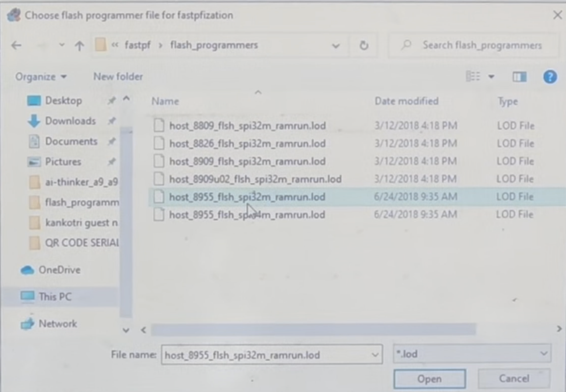Click the fastpf breadcrumb in address bar

(x=138, y=45)
